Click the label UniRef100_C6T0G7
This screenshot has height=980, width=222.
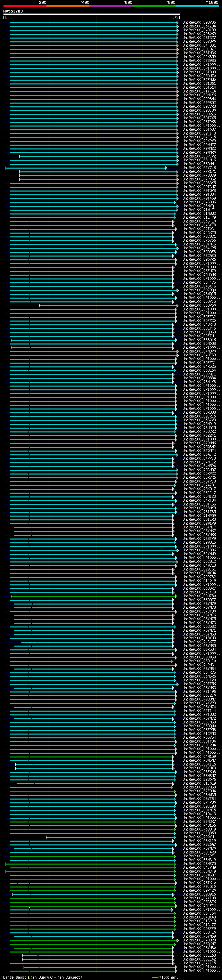(199, 129)
